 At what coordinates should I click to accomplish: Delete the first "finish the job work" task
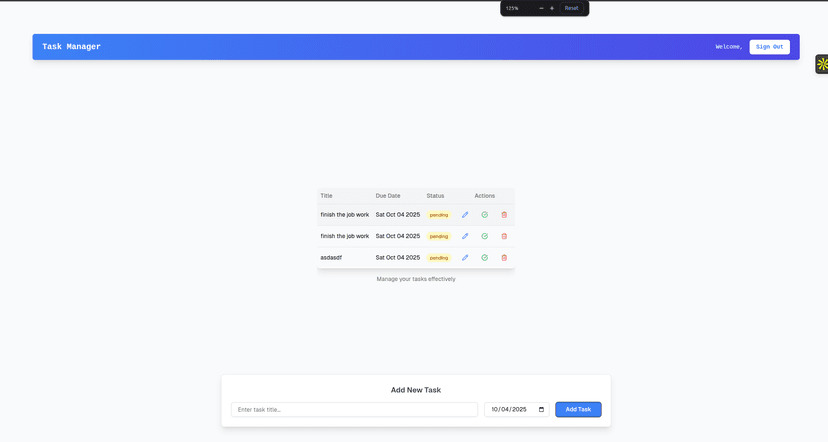(x=504, y=215)
